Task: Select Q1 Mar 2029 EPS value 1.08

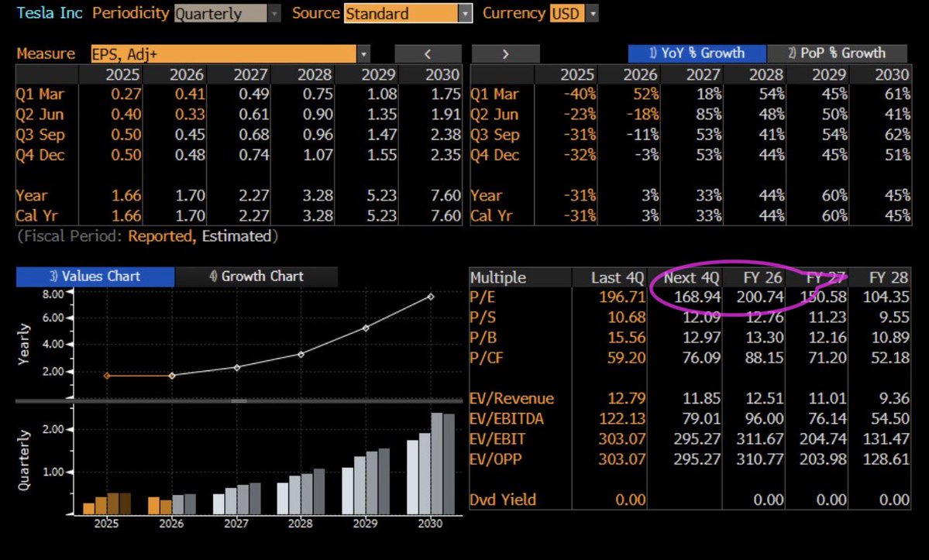Action: point(382,94)
